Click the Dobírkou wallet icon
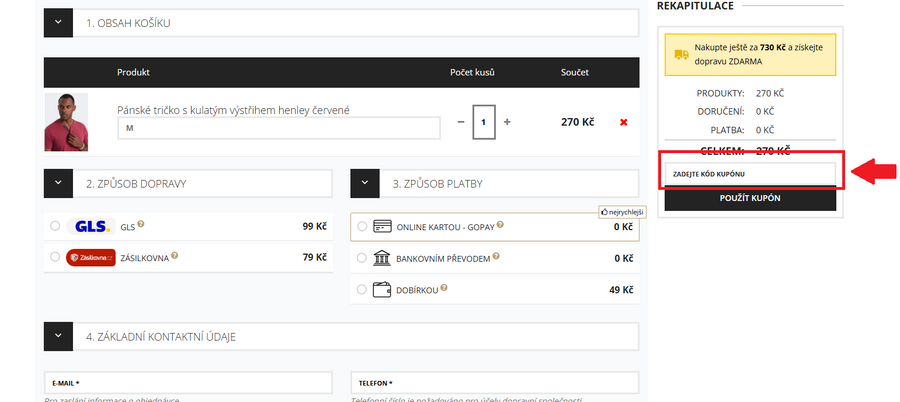Image resolution: width=900 pixels, height=402 pixels. click(x=381, y=290)
